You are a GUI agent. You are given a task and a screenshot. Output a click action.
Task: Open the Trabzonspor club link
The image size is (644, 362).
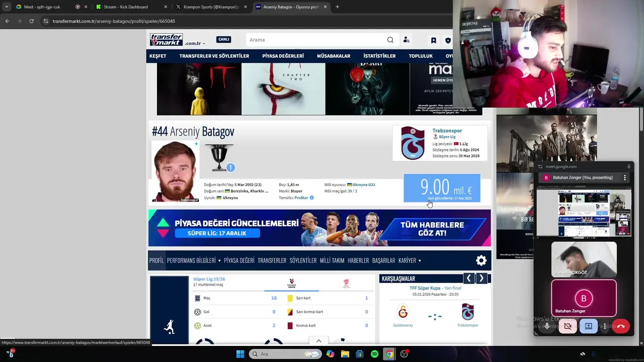pyautogui.click(x=447, y=131)
